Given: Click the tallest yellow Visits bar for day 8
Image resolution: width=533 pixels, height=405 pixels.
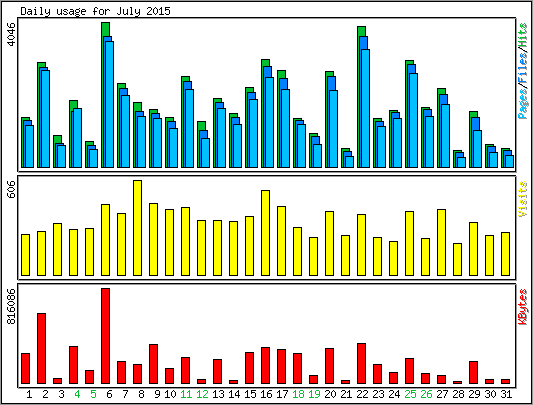Looking at the screenshot, I should coord(137,228).
